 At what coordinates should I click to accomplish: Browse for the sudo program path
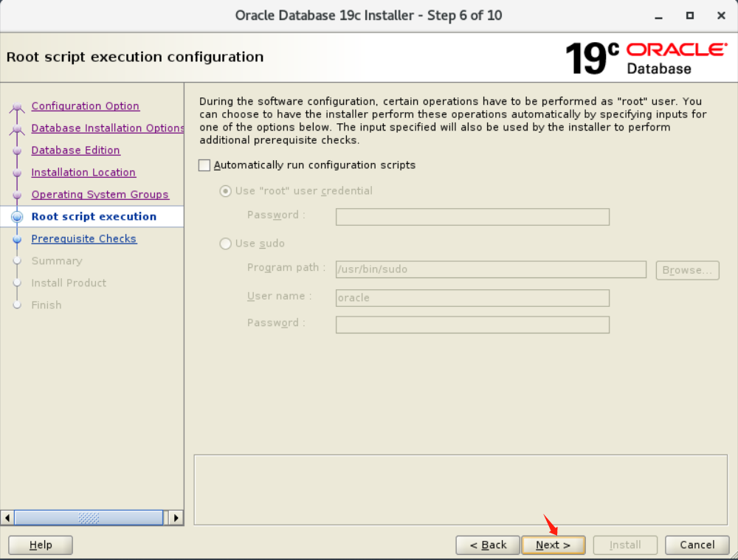pyautogui.click(x=688, y=270)
